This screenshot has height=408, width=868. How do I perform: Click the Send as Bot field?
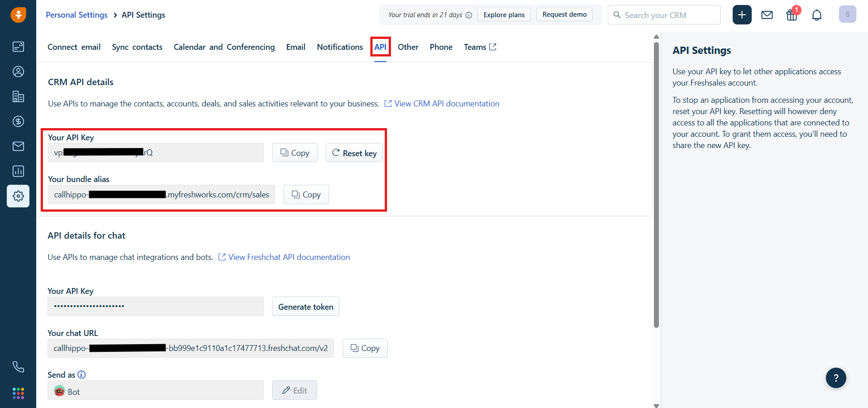tap(156, 390)
